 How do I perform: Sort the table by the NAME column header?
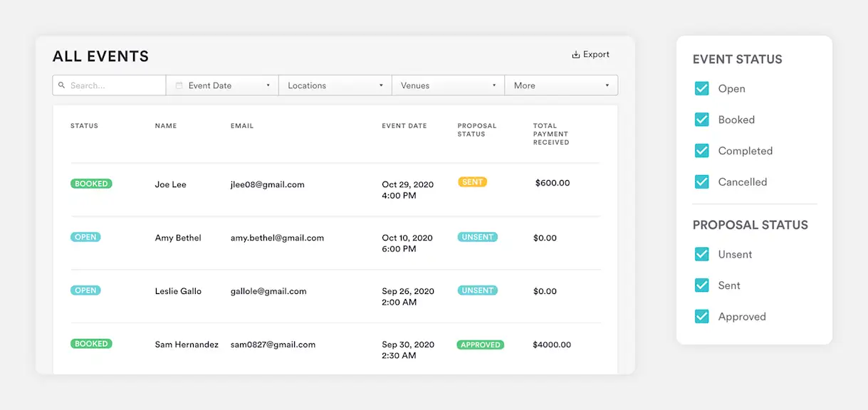click(165, 125)
